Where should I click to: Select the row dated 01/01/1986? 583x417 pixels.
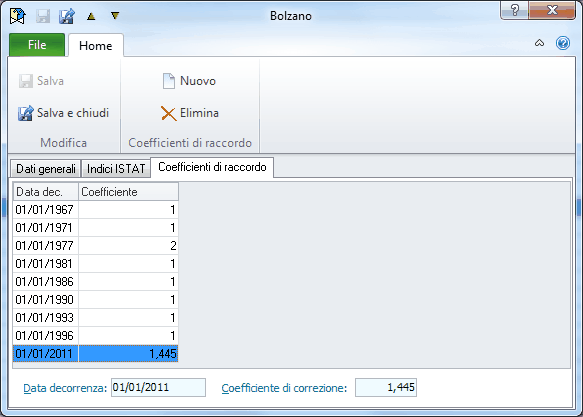pyautogui.click(x=96, y=282)
